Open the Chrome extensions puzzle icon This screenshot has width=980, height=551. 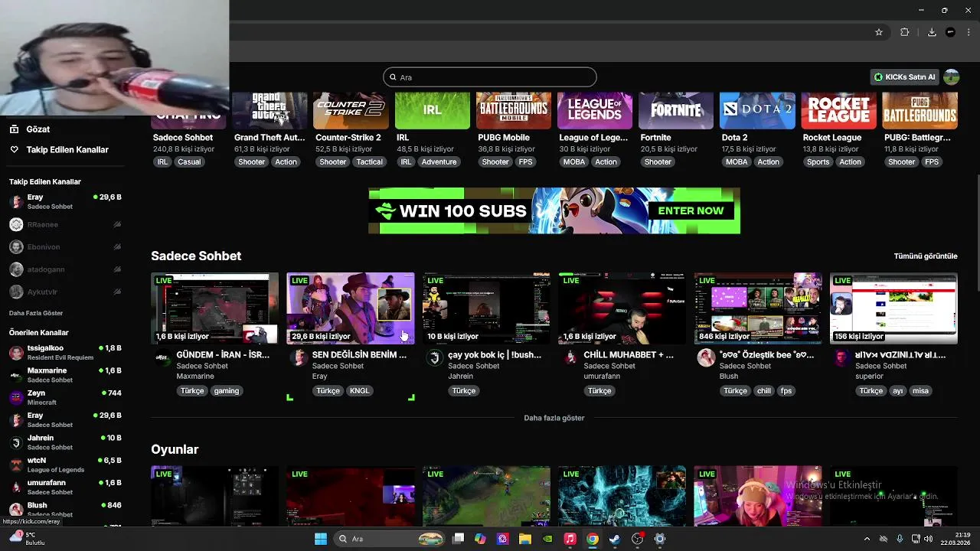click(905, 32)
